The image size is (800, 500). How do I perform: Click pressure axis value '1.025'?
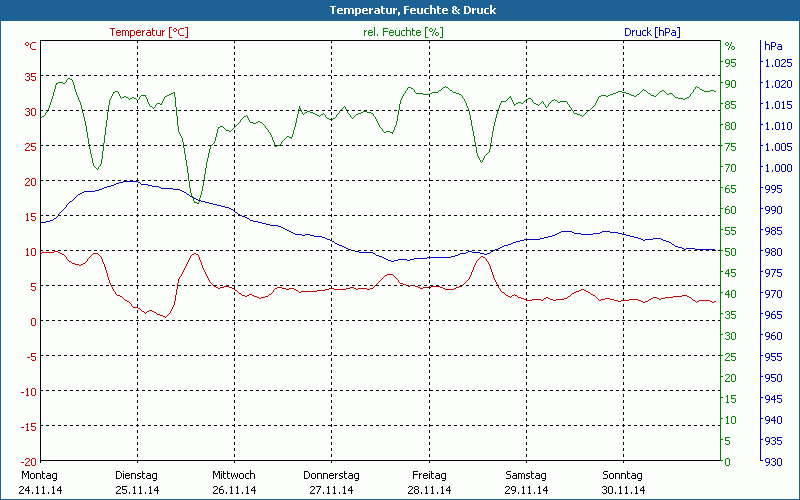point(778,63)
